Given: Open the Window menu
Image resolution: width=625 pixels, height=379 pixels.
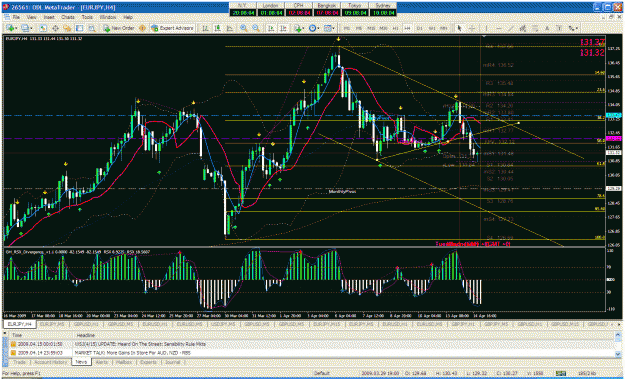Looking at the screenshot, I should [x=108, y=18].
